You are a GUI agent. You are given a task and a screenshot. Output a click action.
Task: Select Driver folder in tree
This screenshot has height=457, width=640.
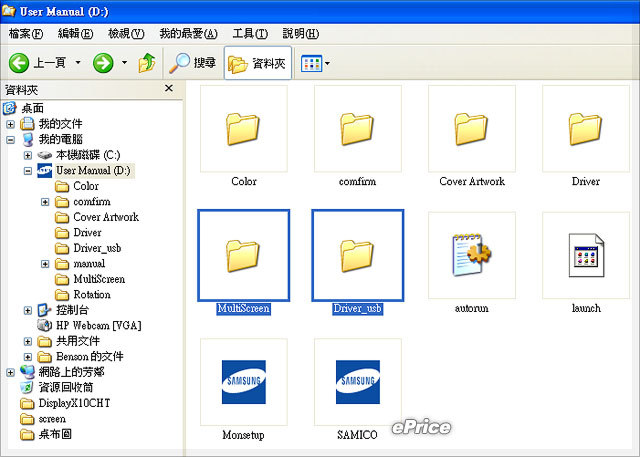tap(87, 232)
